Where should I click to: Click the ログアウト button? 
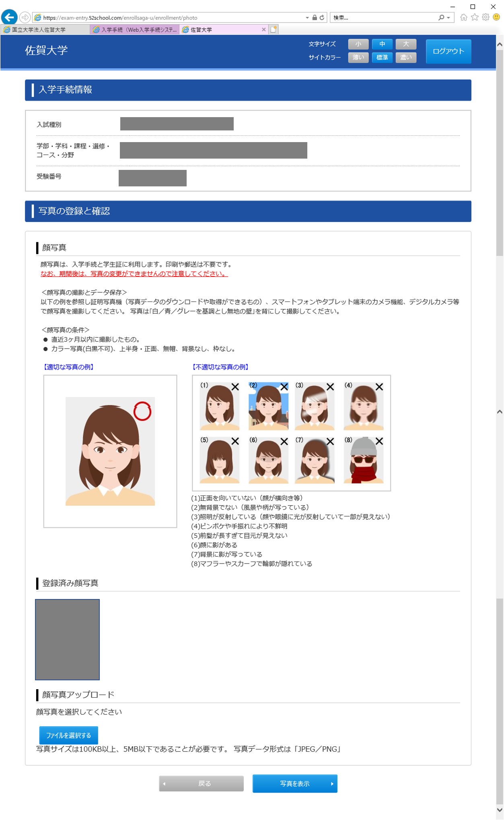(x=448, y=52)
